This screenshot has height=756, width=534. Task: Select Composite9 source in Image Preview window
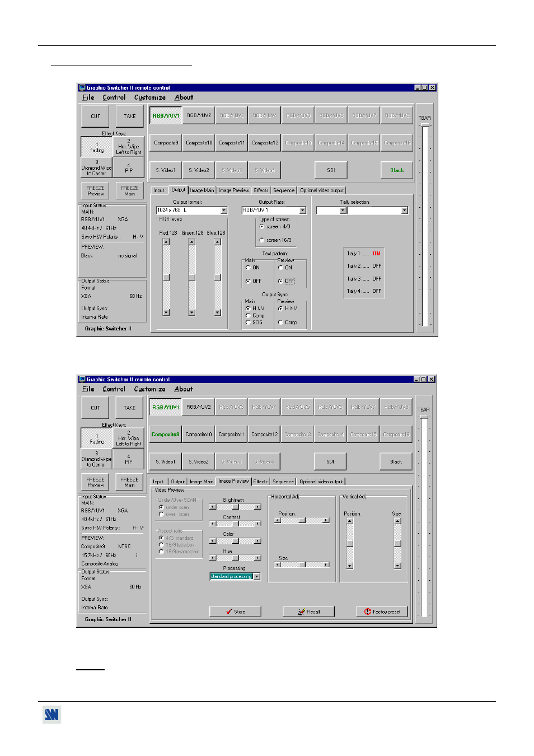click(166, 435)
